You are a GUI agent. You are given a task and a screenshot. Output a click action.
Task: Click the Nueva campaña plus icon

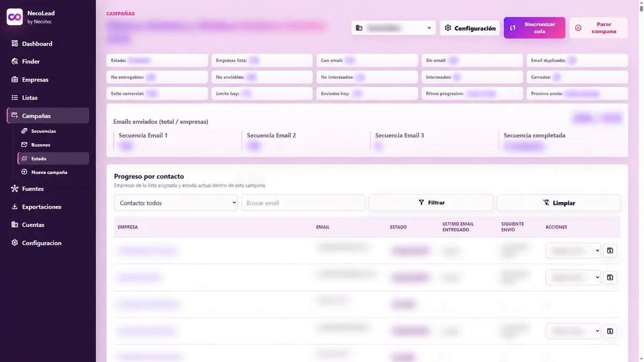point(24,172)
